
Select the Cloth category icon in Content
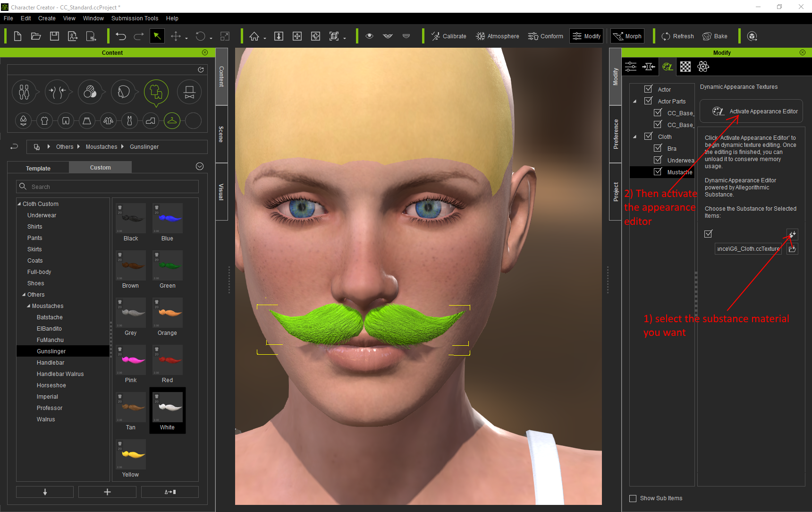(156, 92)
